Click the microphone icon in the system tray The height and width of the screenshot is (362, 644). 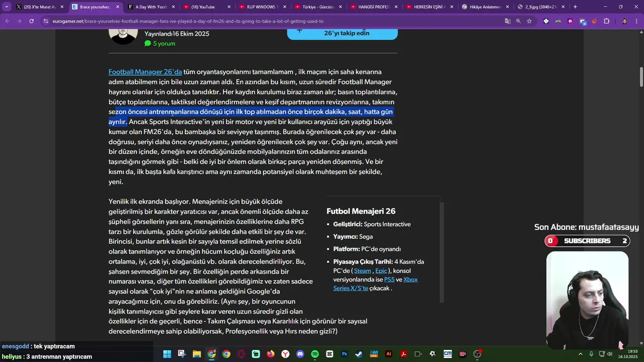tap(591, 354)
